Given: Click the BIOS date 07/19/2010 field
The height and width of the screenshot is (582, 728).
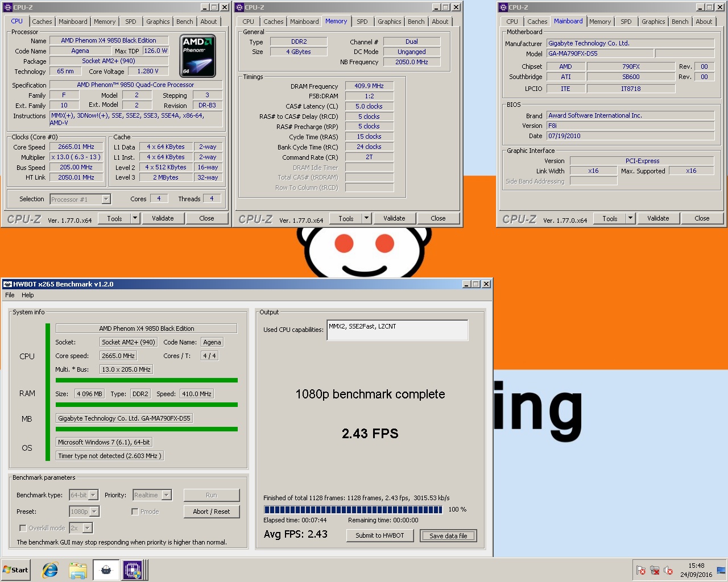Looking at the screenshot, I should point(630,136).
